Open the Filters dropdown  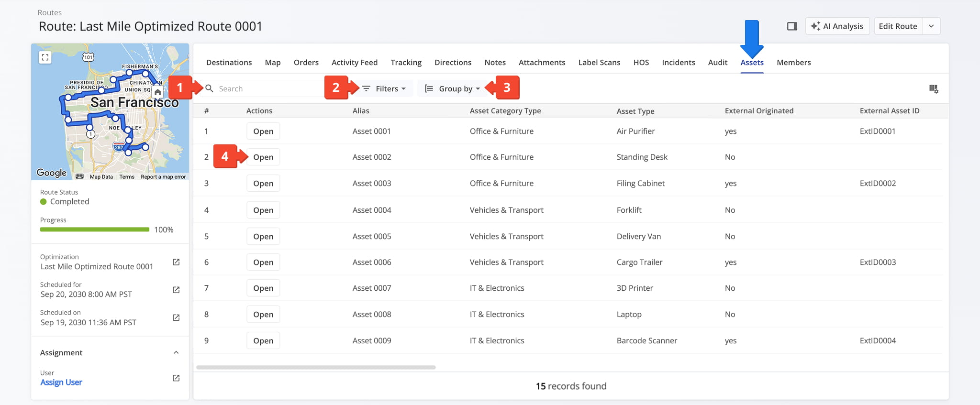(x=384, y=88)
